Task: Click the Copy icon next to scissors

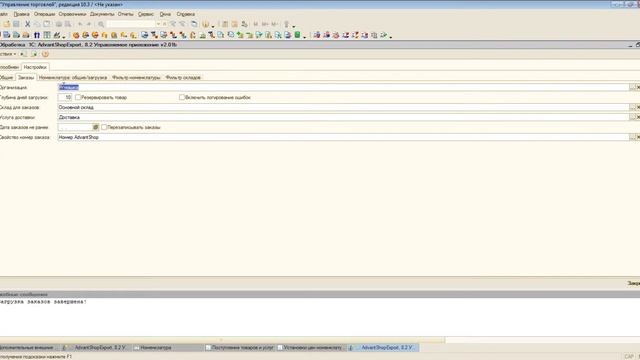Action: click(x=37, y=24)
